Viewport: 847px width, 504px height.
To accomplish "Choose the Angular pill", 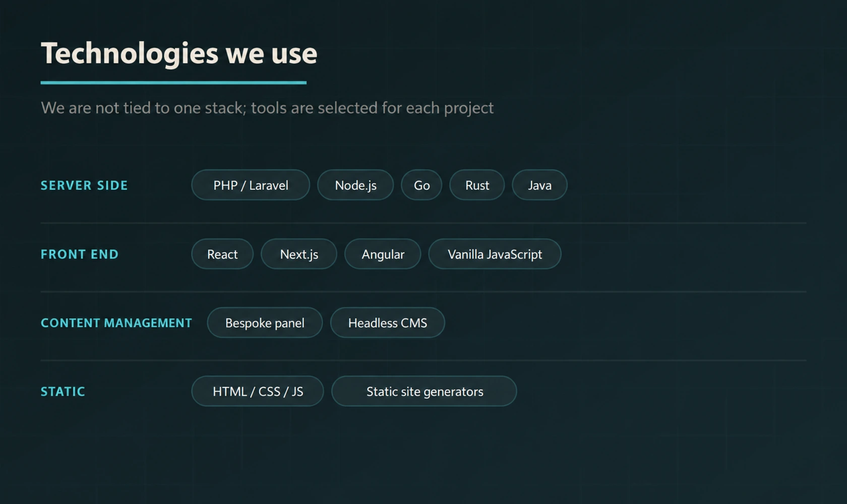I will [383, 254].
